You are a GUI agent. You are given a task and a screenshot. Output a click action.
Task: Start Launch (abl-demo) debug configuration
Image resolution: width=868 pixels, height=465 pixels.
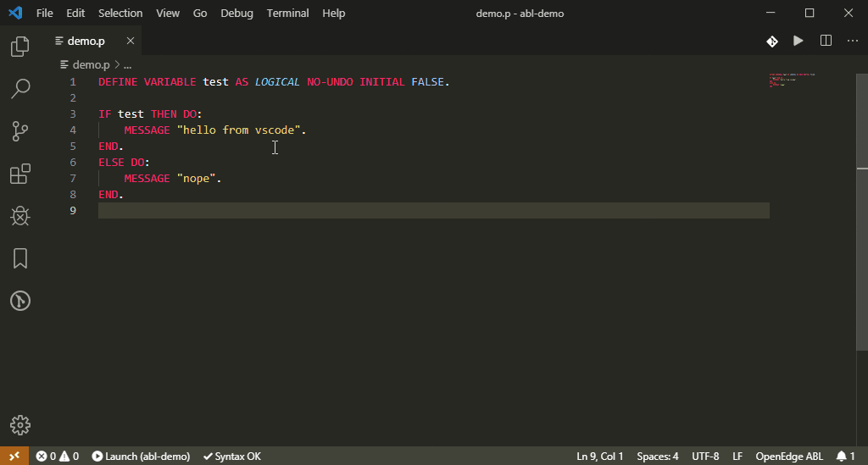tap(141, 457)
